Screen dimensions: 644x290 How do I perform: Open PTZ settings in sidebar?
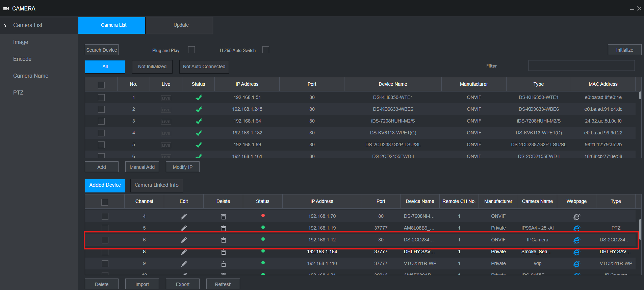pos(18,93)
